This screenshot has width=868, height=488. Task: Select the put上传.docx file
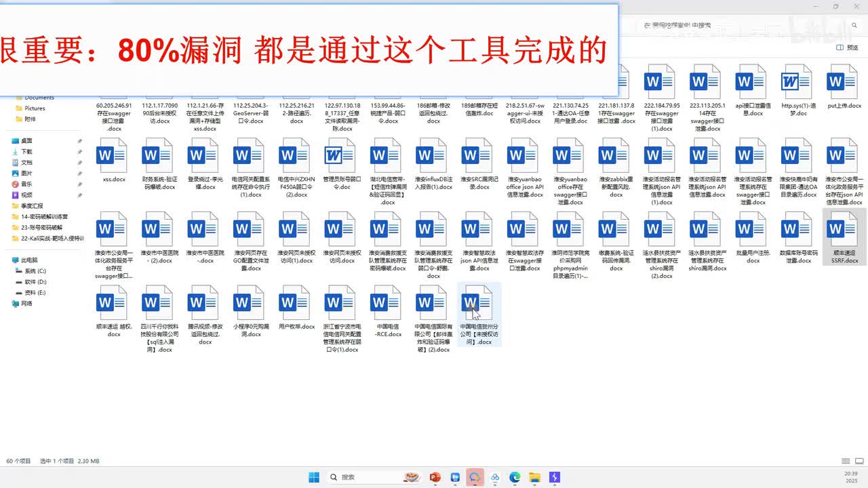pos(844,88)
